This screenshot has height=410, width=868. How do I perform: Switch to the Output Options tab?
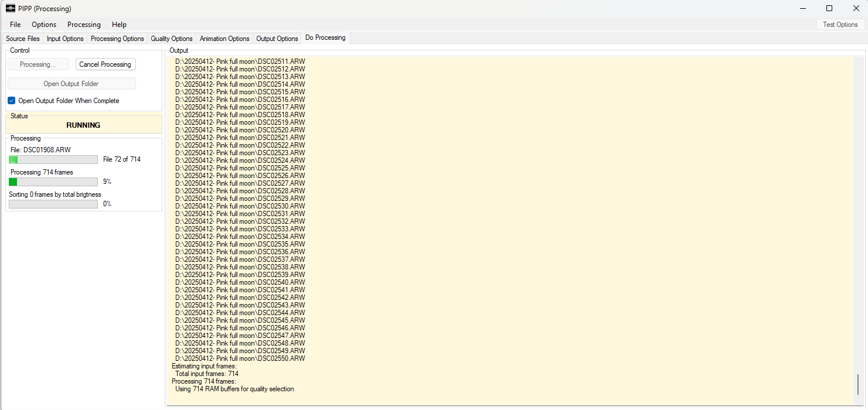(x=277, y=39)
